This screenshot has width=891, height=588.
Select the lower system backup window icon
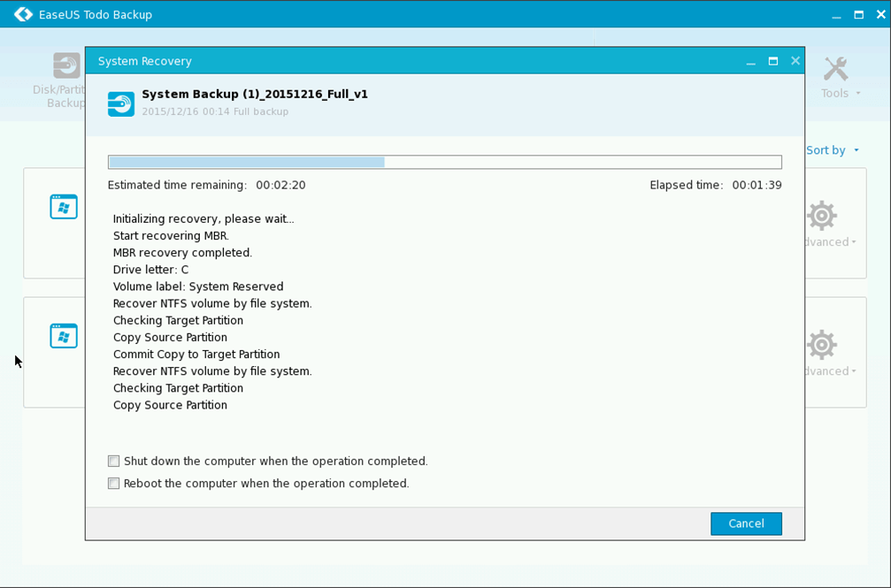[x=64, y=336]
